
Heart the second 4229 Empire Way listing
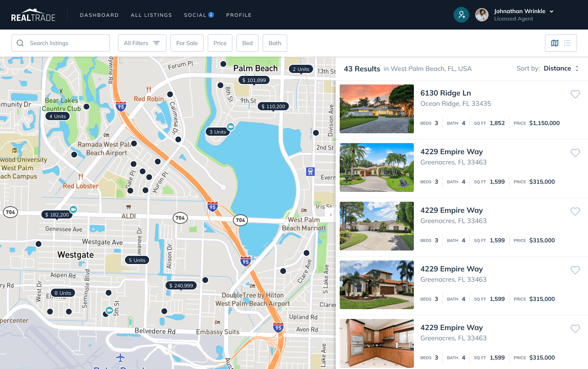(x=575, y=212)
